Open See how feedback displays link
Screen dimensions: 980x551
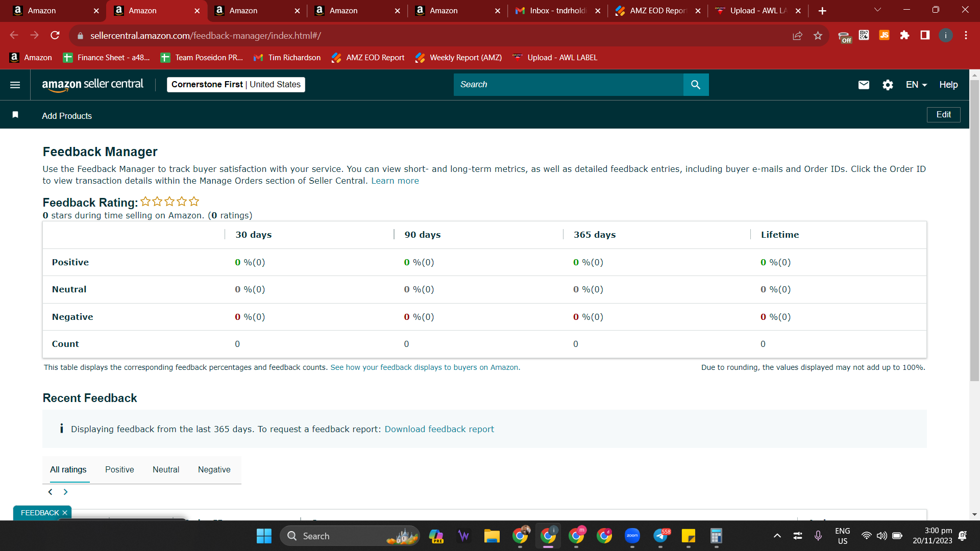(x=425, y=367)
